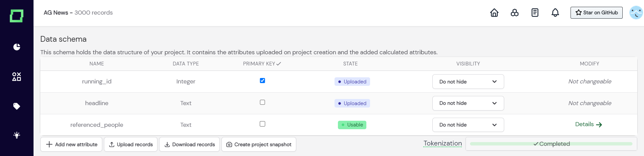Click the boxes icon in top bar
The image size is (644, 156).
515,13
